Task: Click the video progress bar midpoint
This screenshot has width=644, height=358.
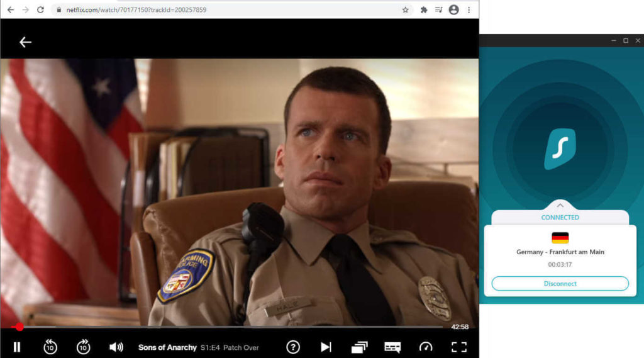Action: pyautogui.click(x=227, y=327)
